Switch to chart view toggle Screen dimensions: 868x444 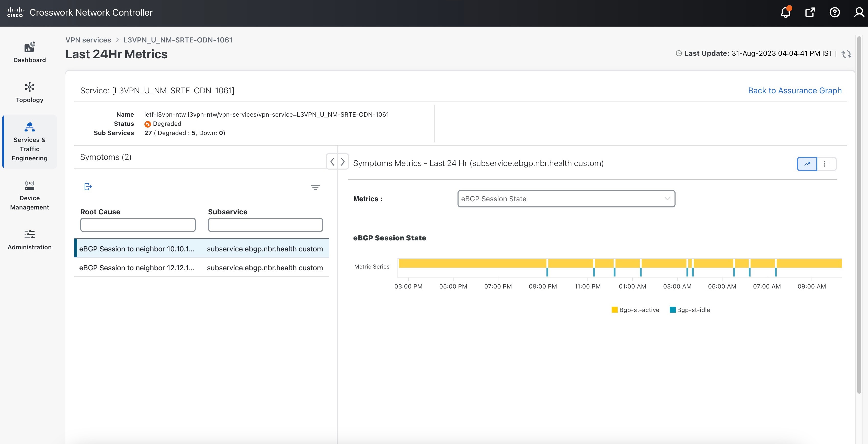[x=807, y=164]
